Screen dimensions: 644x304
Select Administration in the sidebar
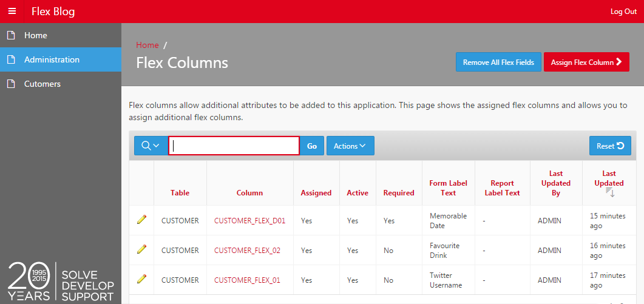point(60,59)
